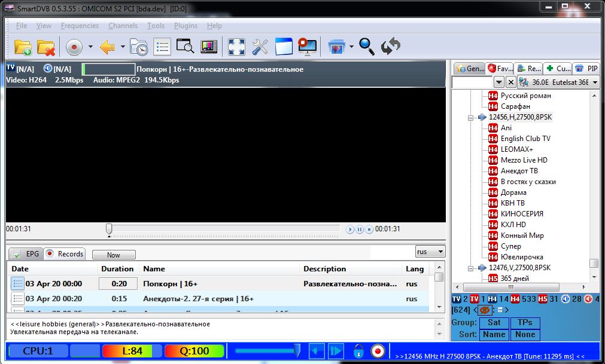
Task: Switch to the Cu... tab
Action: point(558,69)
